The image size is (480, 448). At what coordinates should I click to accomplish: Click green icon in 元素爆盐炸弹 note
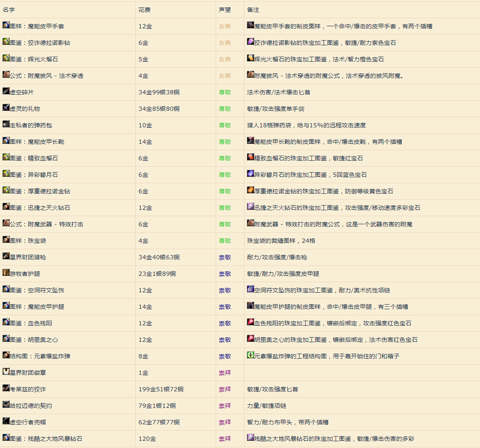click(x=250, y=355)
